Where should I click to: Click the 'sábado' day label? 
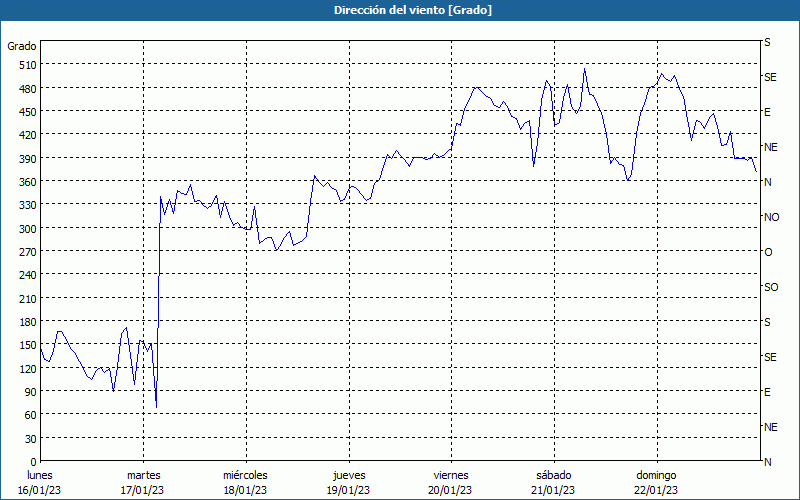pyautogui.click(x=554, y=475)
